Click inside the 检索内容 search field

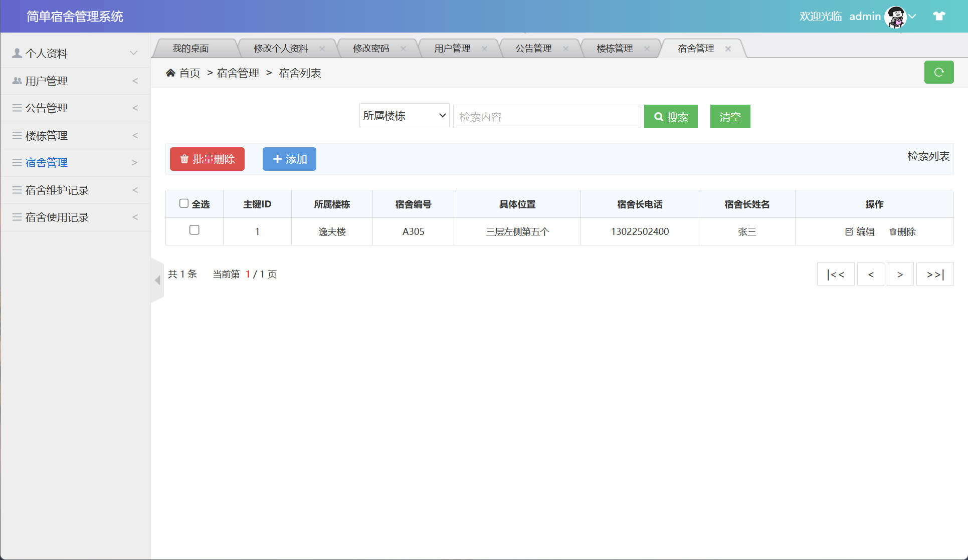point(546,116)
